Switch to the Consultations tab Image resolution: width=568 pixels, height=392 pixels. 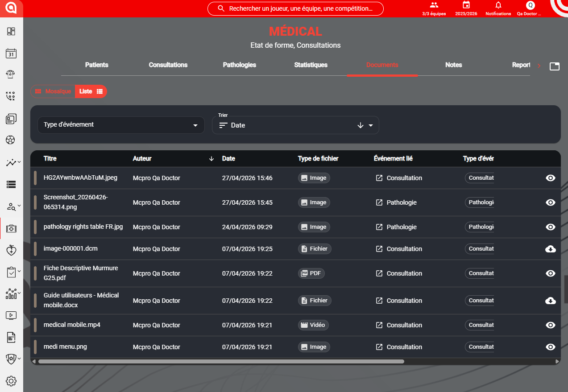(168, 65)
